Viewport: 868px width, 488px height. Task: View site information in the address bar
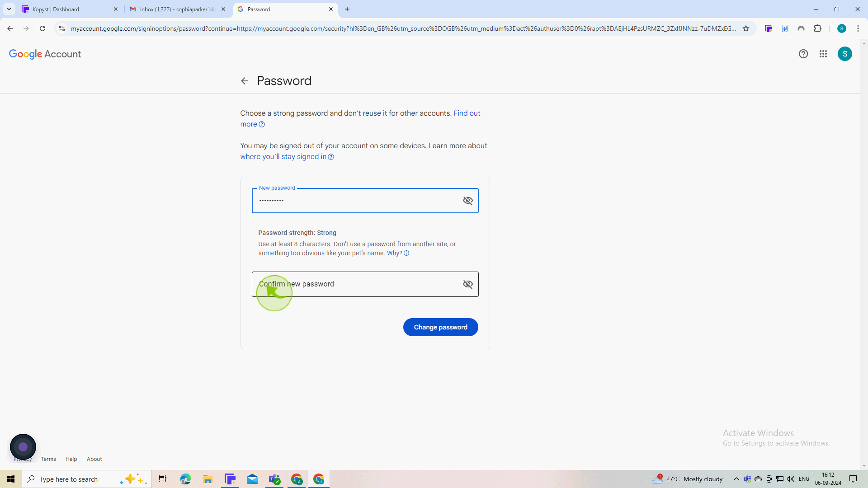point(62,28)
